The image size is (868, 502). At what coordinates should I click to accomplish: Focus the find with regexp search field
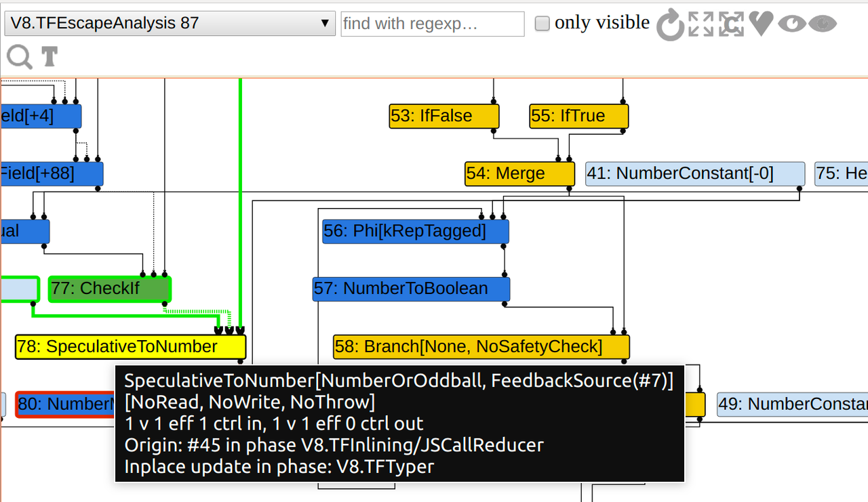click(x=432, y=24)
